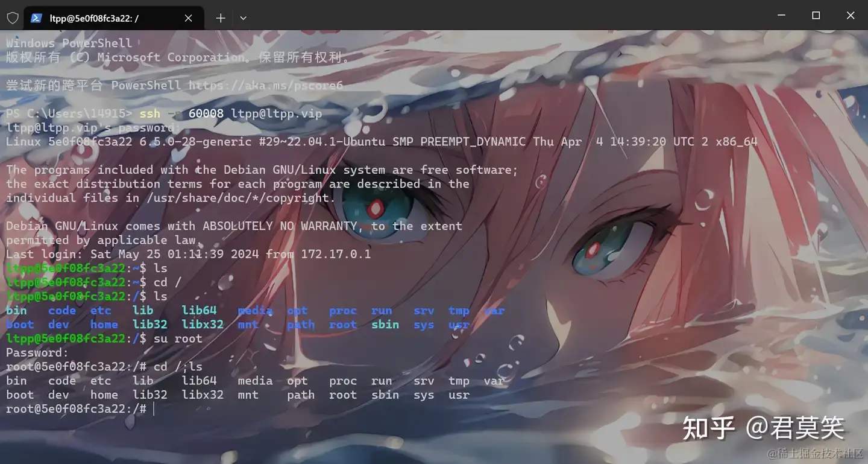Click blue "home" directory in first listing

[104, 325]
